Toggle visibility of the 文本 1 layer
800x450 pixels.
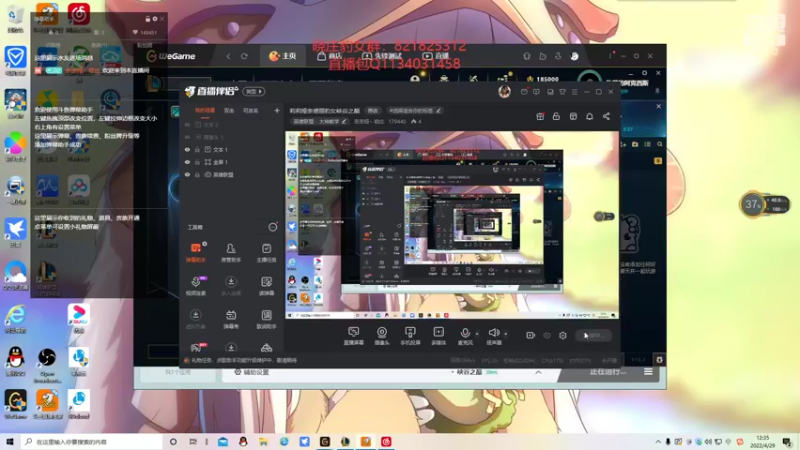click(x=187, y=149)
